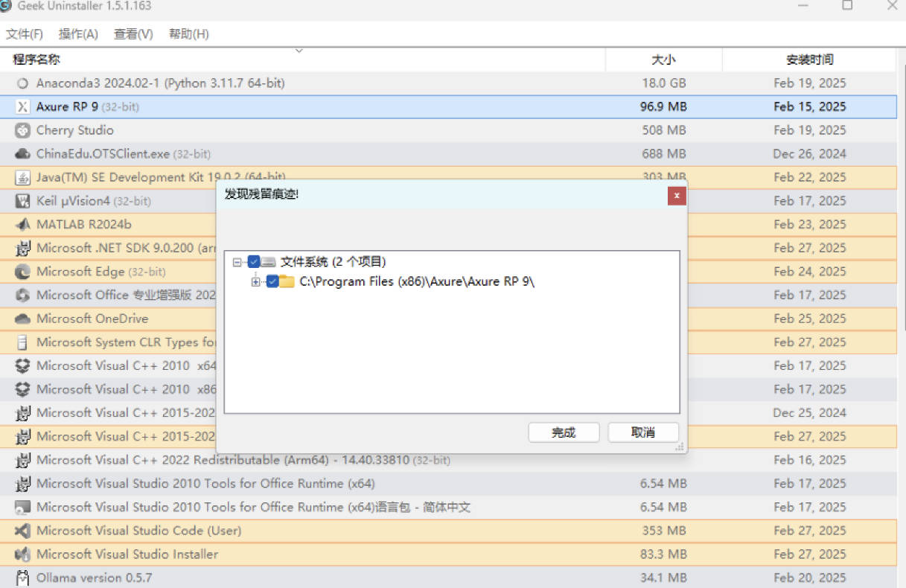
Task: Click the folder icon for Axure path
Action: tap(287, 282)
